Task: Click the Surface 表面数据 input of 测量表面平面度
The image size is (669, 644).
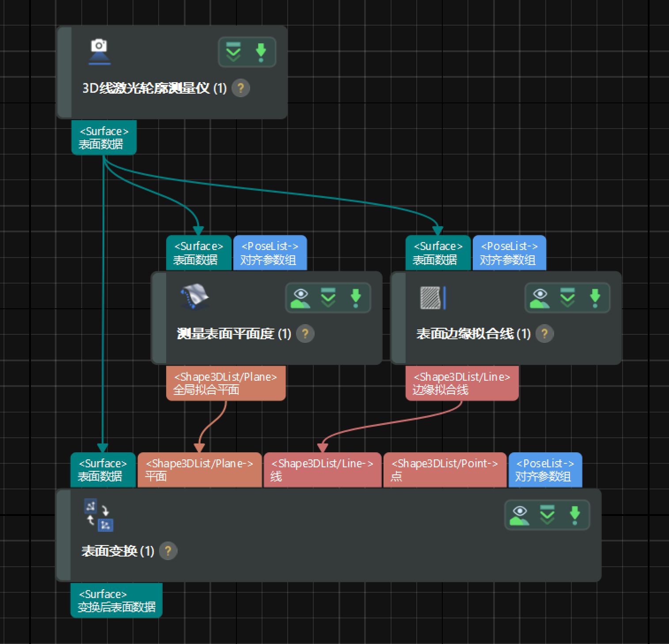Action: [198, 253]
